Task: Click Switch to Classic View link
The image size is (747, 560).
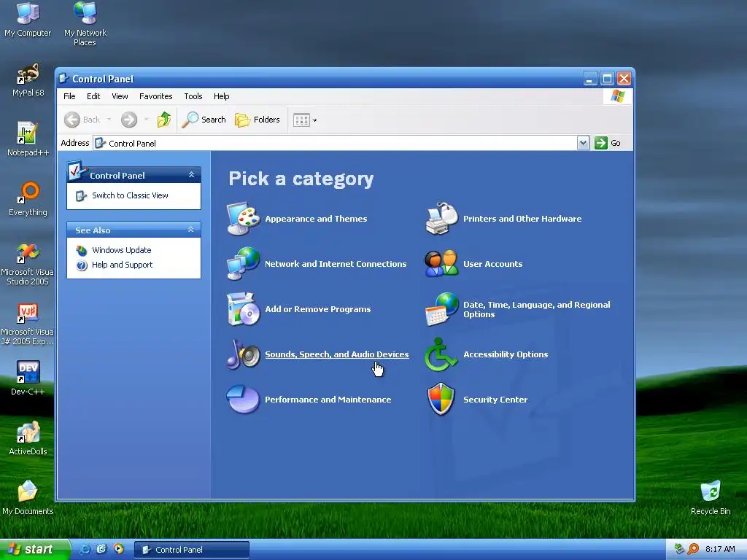Action: pos(130,195)
